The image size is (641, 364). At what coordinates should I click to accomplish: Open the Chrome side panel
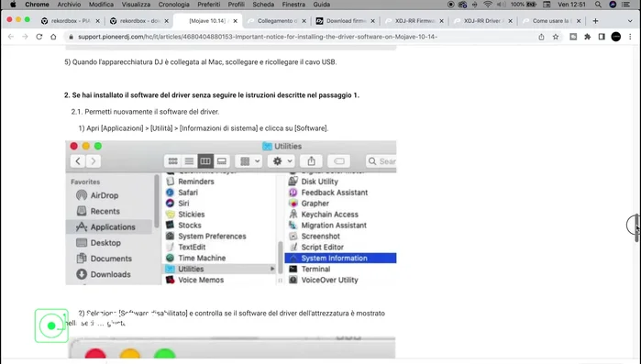pyautogui.click(x=602, y=37)
